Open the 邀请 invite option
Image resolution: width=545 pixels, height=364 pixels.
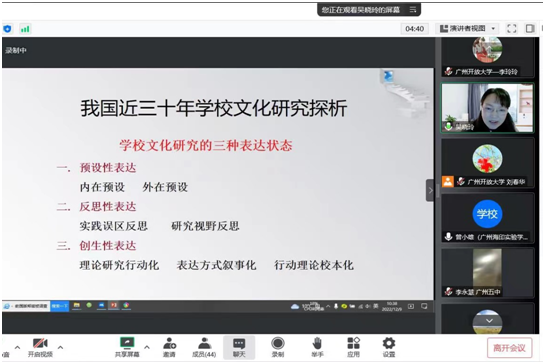[x=169, y=347]
